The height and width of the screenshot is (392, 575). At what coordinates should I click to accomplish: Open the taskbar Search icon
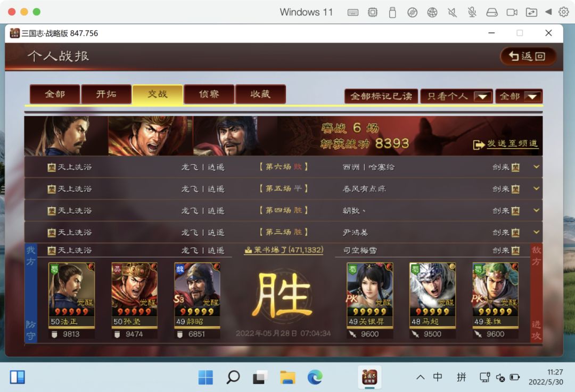(x=233, y=377)
